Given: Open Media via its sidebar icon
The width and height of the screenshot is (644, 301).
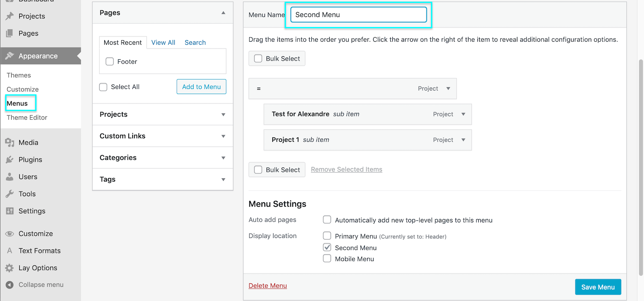Looking at the screenshot, I should coord(9,143).
